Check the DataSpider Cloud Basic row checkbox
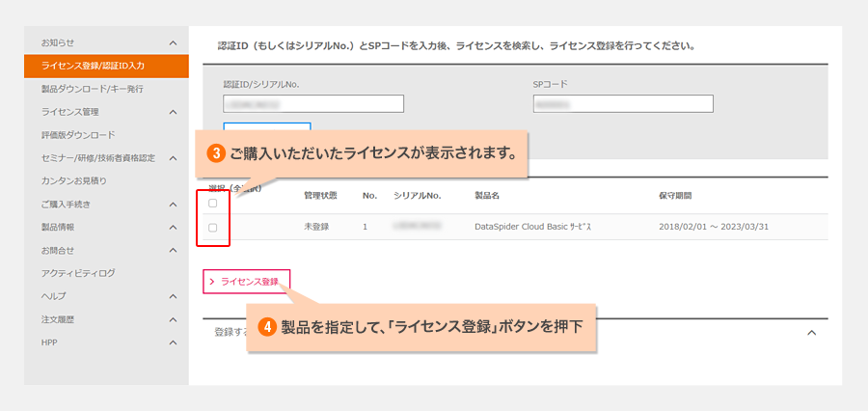868x411 pixels. tap(212, 228)
